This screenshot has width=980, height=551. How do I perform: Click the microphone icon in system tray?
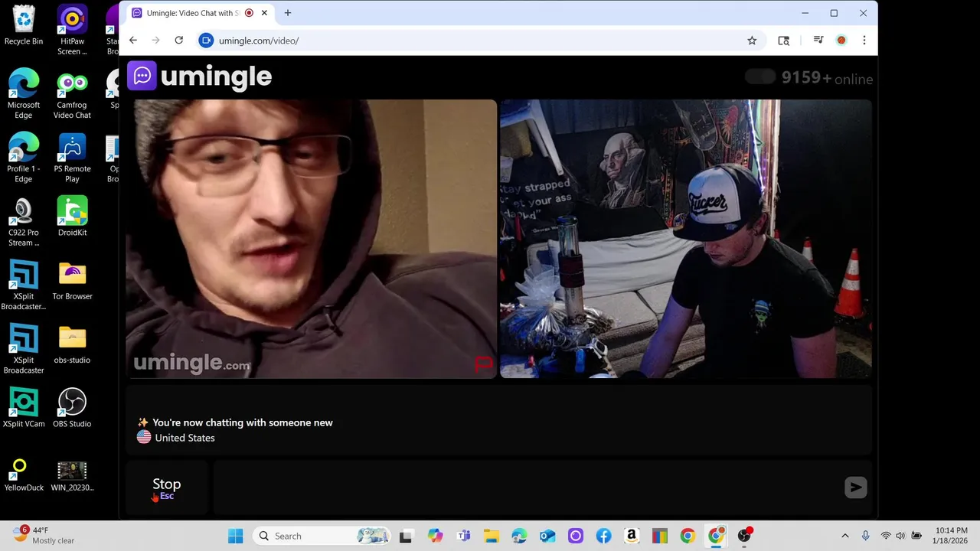click(866, 536)
